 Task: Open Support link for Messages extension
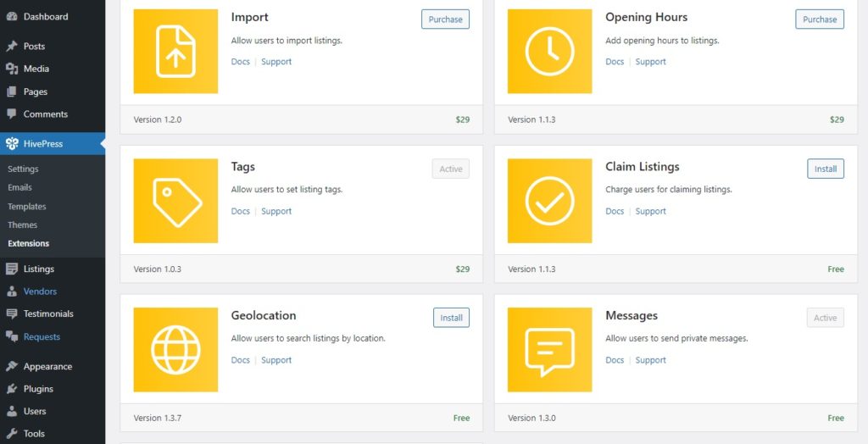pyautogui.click(x=650, y=360)
